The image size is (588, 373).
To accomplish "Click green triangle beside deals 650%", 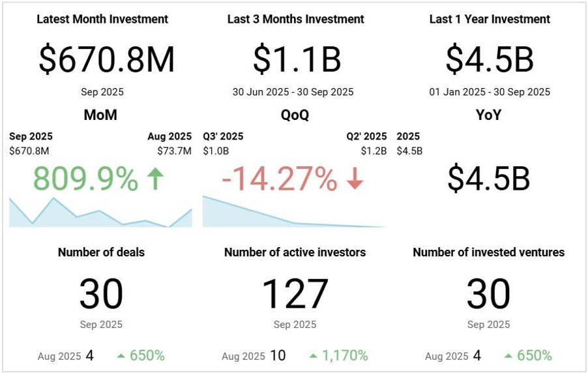I will click(121, 355).
